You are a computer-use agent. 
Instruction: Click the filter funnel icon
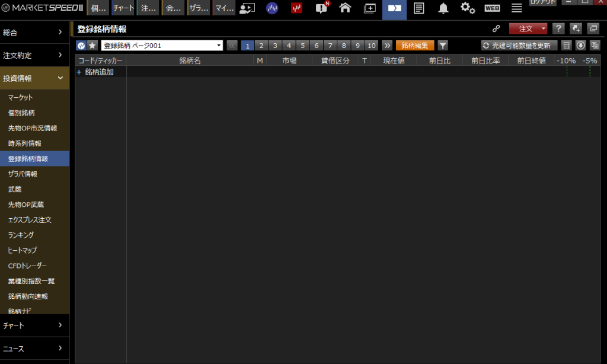pyautogui.click(x=443, y=46)
